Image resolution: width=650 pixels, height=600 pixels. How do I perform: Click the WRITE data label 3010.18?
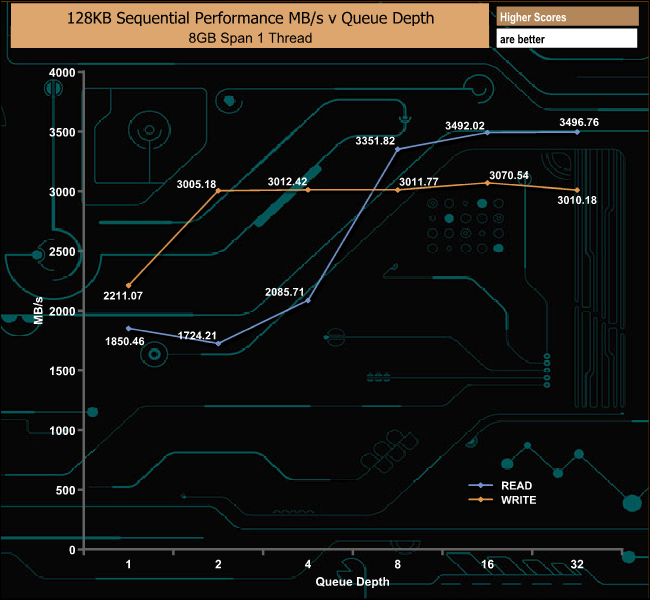[x=577, y=200]
